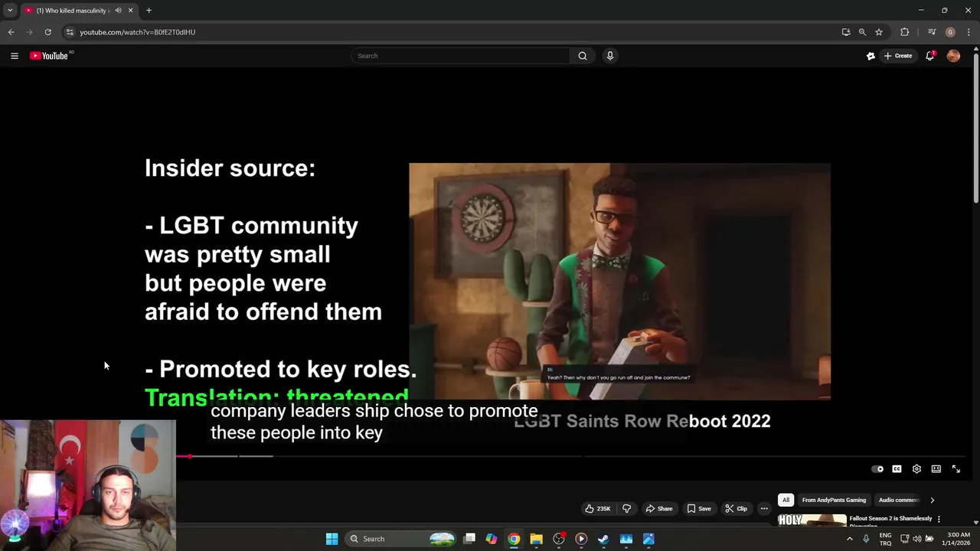The image size is (980, 551).
Task: Mute tab via speaker icon on tab
Action: pos(118,11)
